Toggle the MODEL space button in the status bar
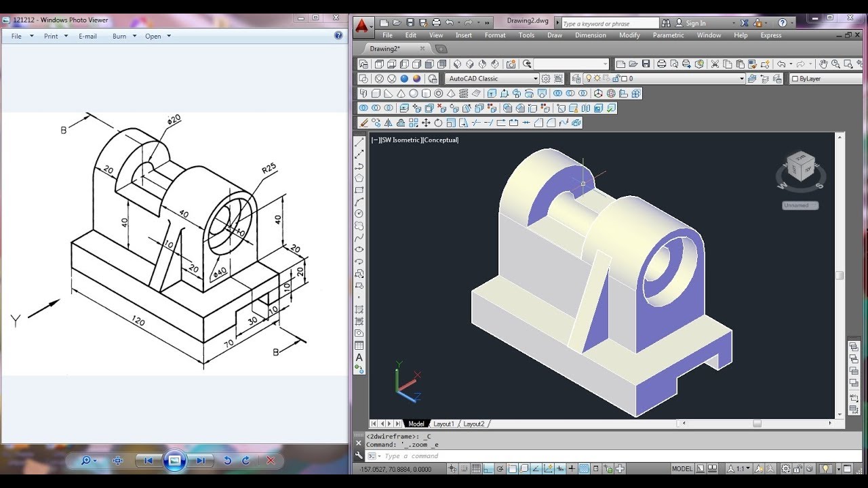 682,468
